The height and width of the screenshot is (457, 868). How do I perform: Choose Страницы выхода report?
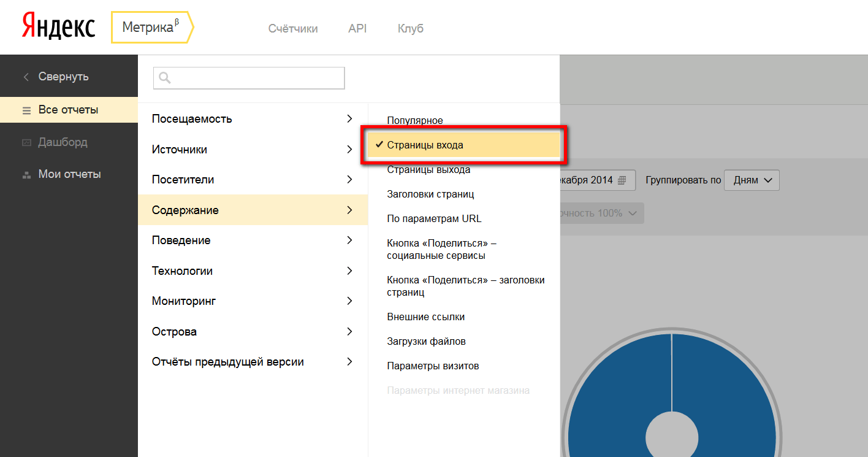coord(428,170)
